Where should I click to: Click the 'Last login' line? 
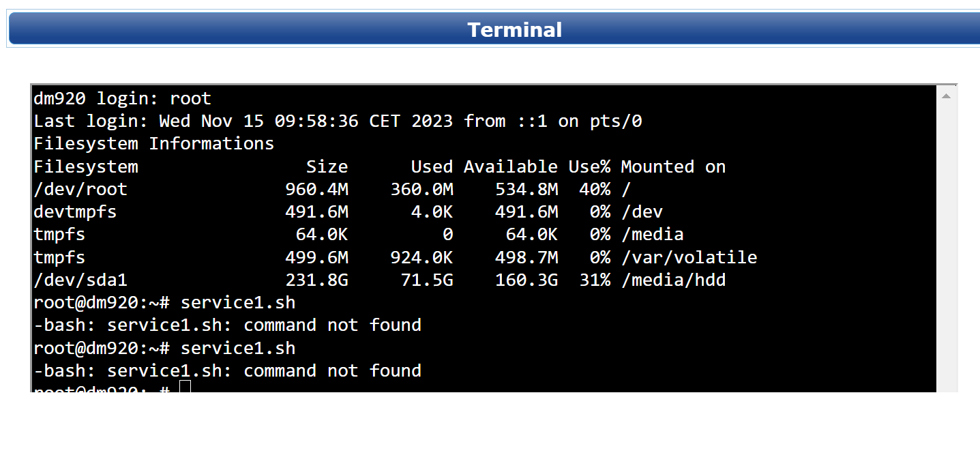coord(338,121)
